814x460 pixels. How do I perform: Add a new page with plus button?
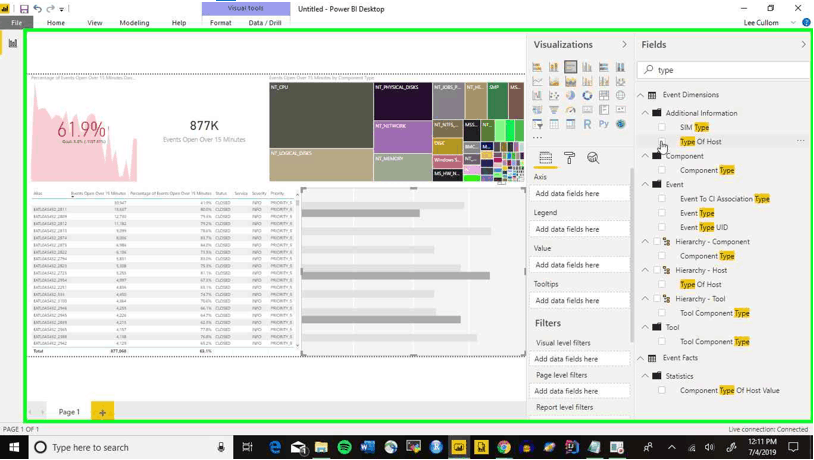pos(102,412)
